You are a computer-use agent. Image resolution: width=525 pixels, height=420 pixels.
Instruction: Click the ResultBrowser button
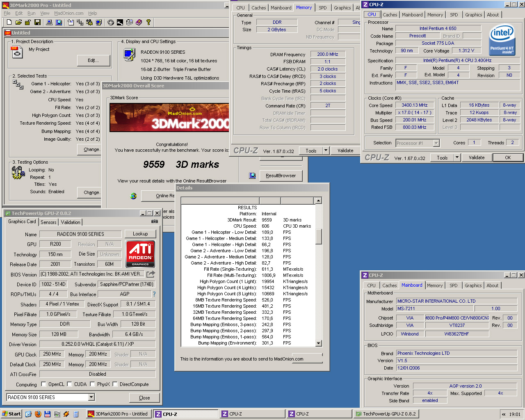[x=281, y=176]
